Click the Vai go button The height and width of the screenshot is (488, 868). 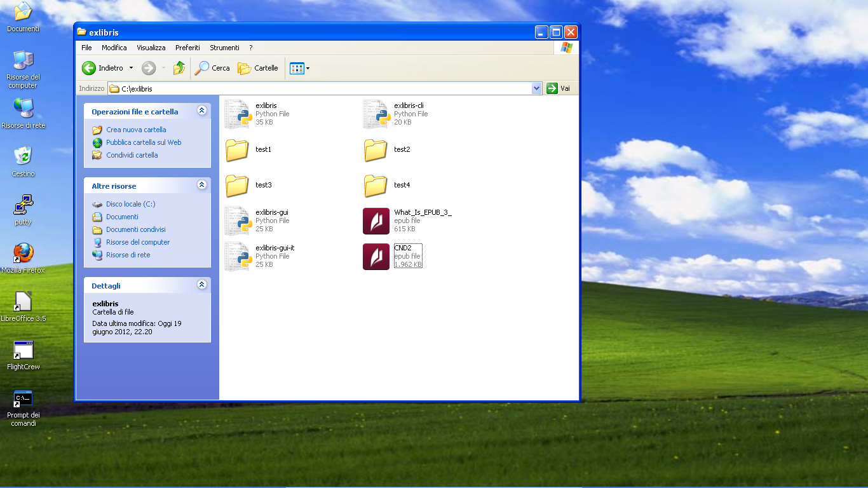[x=559, y=88]
